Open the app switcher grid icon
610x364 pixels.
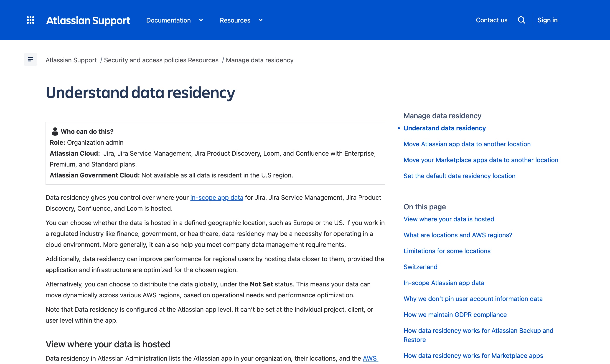pos(30,20)
